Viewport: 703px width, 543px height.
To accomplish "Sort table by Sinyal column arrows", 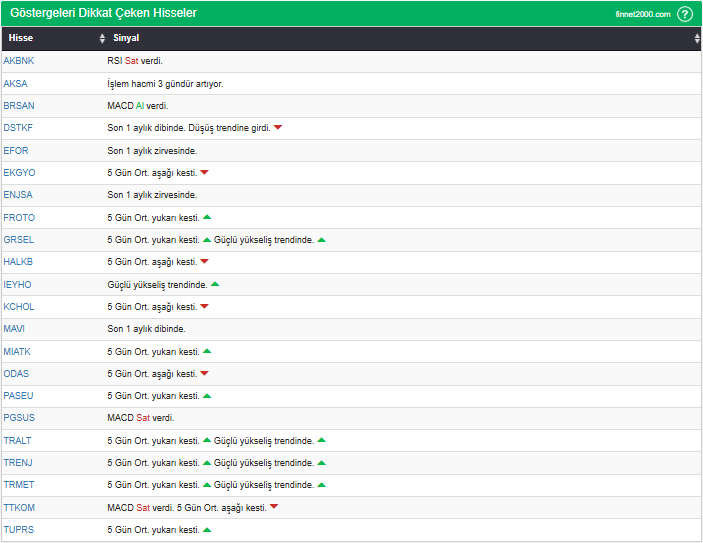I will pyautogui.click(x=697, y=38).
